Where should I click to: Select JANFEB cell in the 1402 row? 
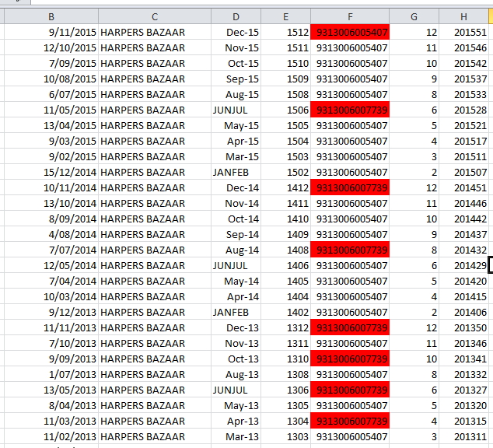(236, 312)
